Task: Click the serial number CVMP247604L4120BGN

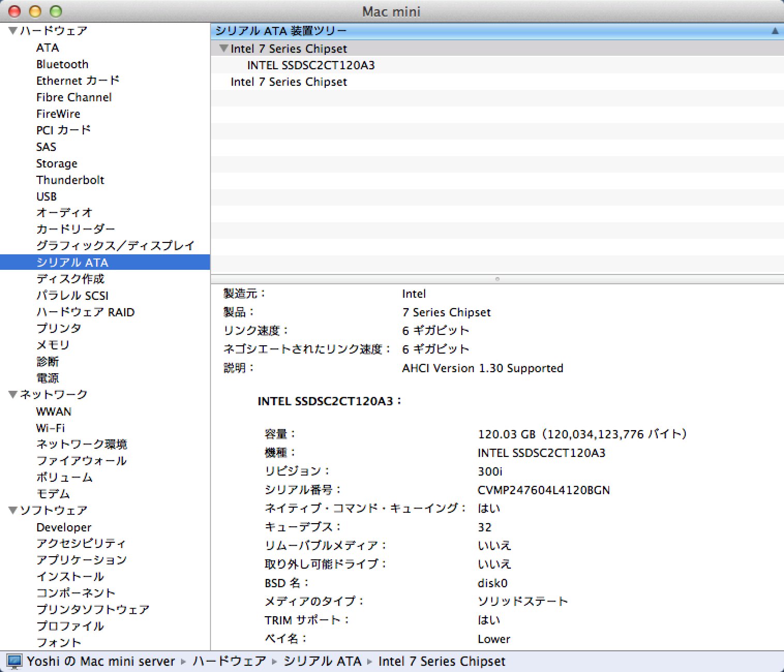Action: click(544, 490)
